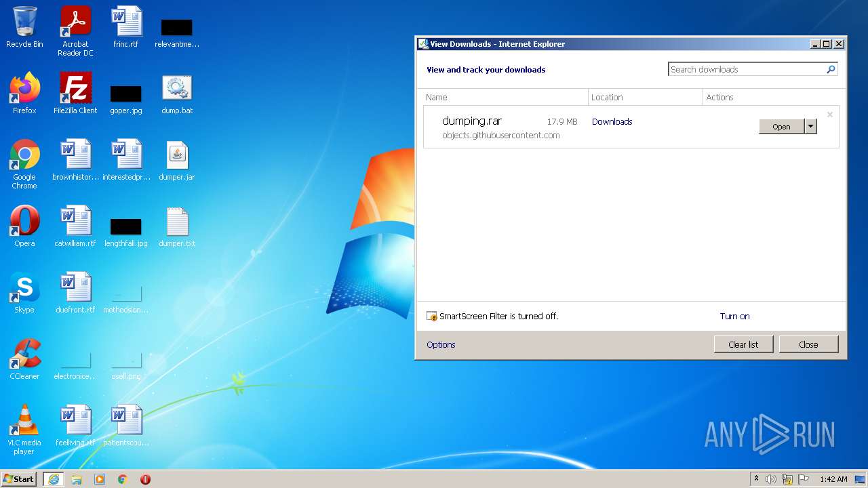Click the clock showing 1:42 AM
Screen dimensions: 868x488
(833, 479)
